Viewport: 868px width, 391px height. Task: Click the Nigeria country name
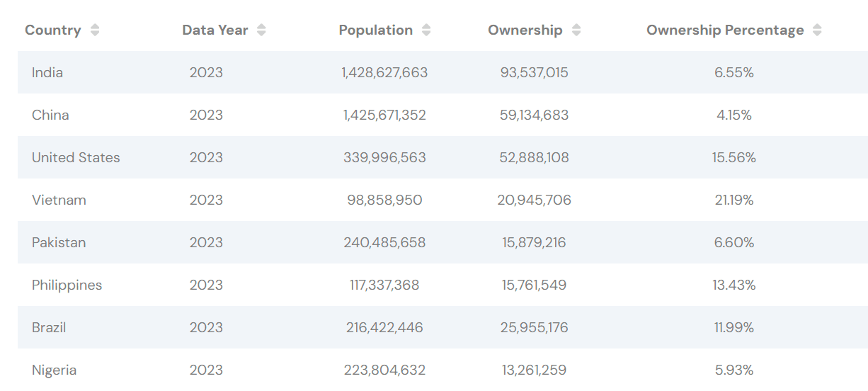coord(54,370)
